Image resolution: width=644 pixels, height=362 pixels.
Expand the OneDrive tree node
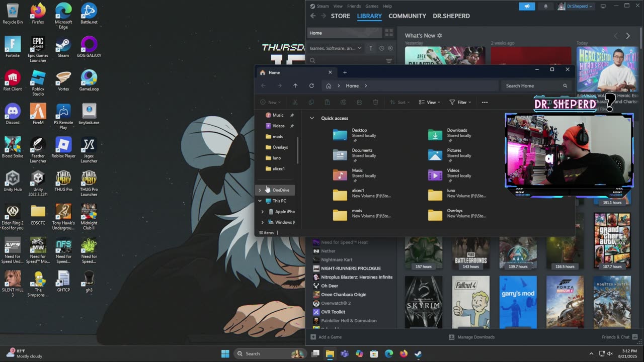pos(260,190)
